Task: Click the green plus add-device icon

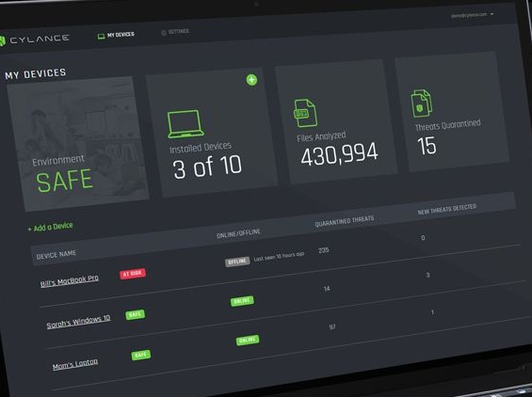Action: click(x=251, y=80)
